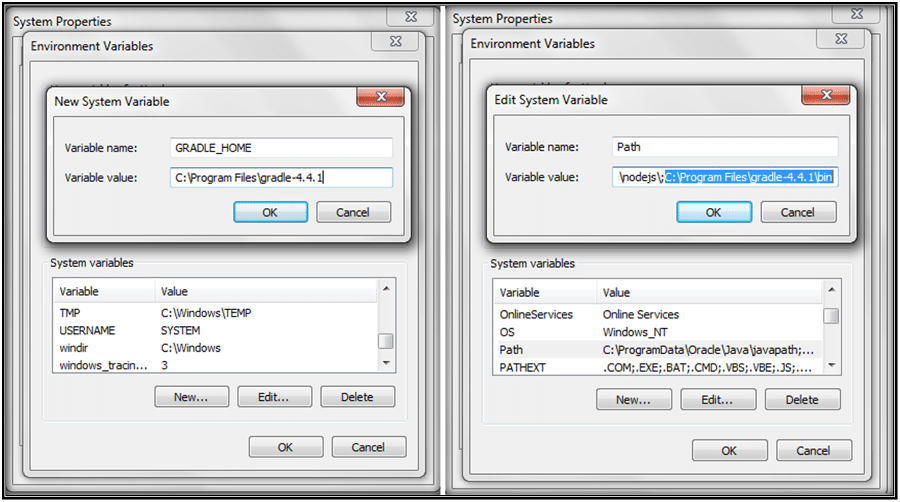Click the Online Services value cell
This screenshot has width=900, height=502.
[x=641, y=314]
